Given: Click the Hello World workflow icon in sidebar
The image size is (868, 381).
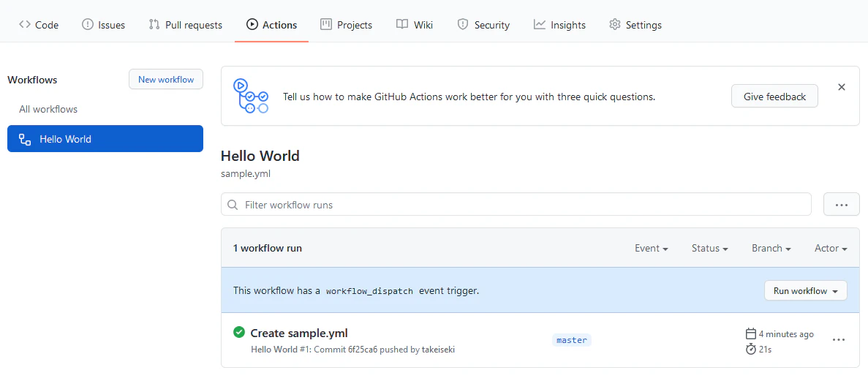Looking at the screenshot, I should [25, 139].
